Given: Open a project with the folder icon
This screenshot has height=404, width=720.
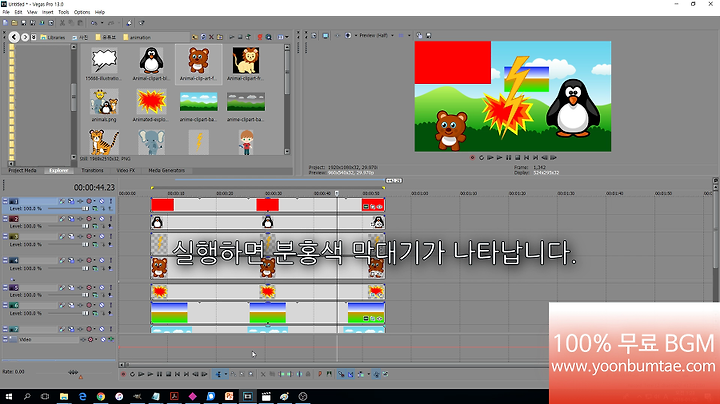Looking at the screenshot, I should 15,22.
